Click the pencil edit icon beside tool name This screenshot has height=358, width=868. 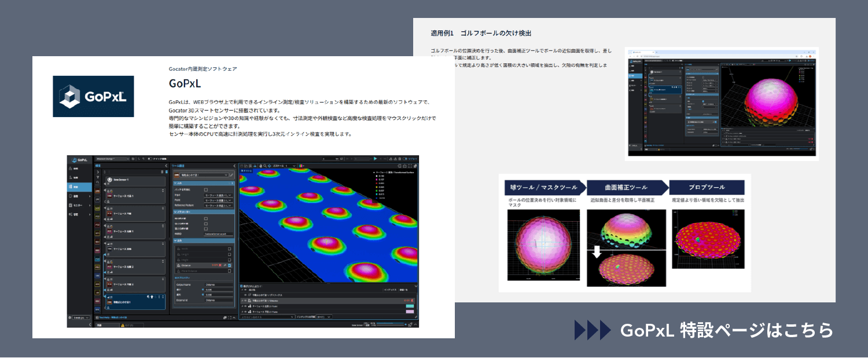click(x=231, y=174)
